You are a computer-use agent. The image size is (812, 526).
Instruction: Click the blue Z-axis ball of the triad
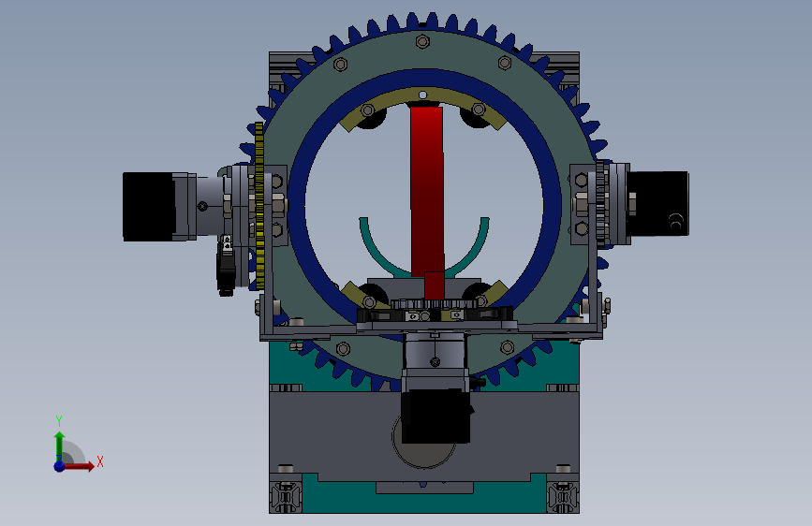(x=60, y=466)
